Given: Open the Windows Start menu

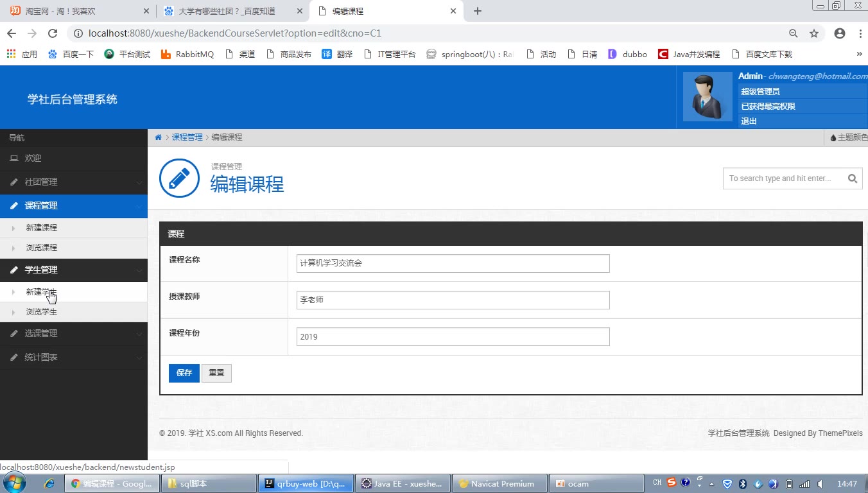Looking at the screenshot, I should tap(14, 483).
